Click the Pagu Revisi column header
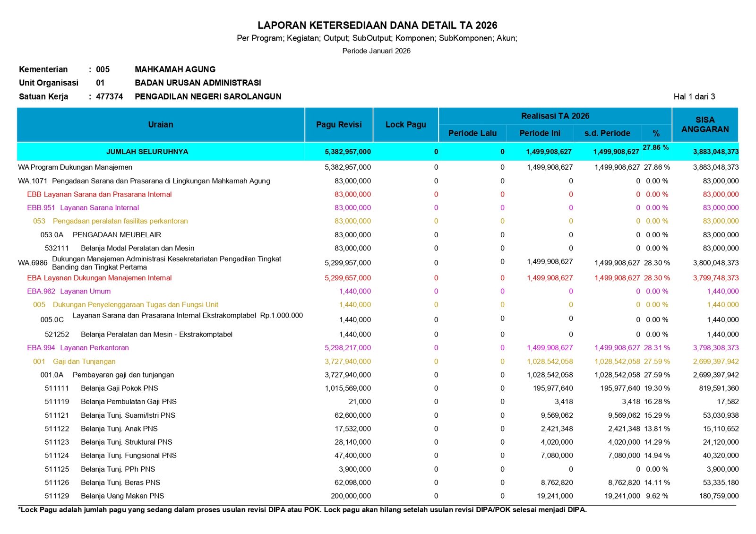The image size is (756, 534). pyautogui.click(x=339, y=125)
